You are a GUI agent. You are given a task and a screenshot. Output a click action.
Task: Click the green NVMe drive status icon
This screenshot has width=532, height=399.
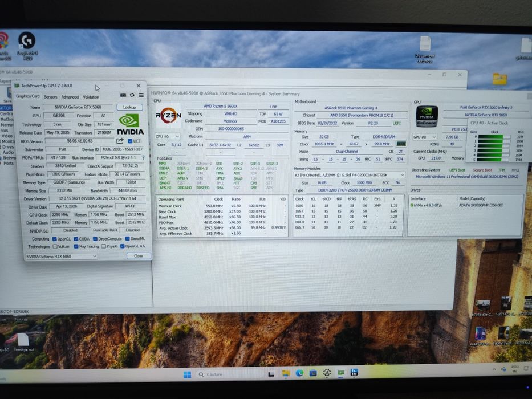(x=412, y=205)
